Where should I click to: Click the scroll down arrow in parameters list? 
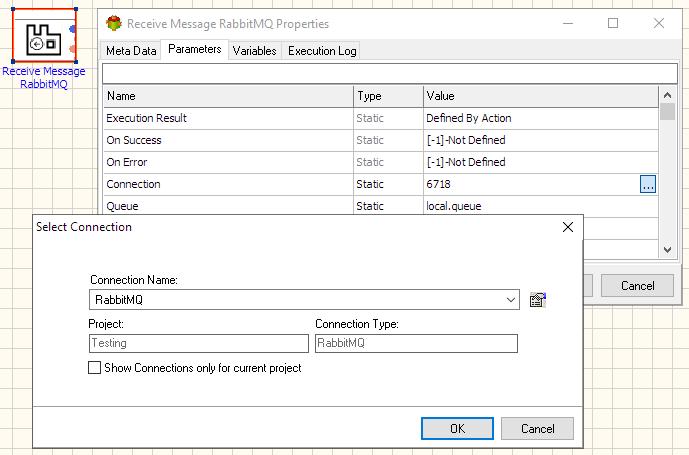pyautogui.click(x=667, y=250)
